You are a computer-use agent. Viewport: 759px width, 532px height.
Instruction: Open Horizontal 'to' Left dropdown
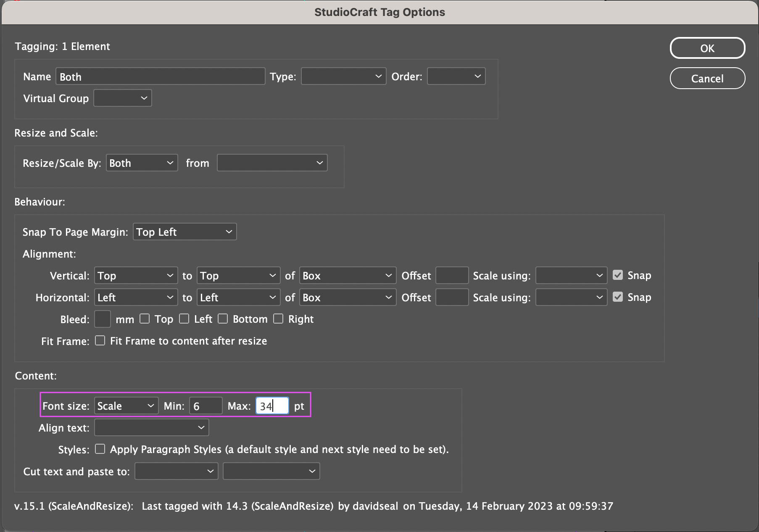pyautogui.click(x=238, y=298)
